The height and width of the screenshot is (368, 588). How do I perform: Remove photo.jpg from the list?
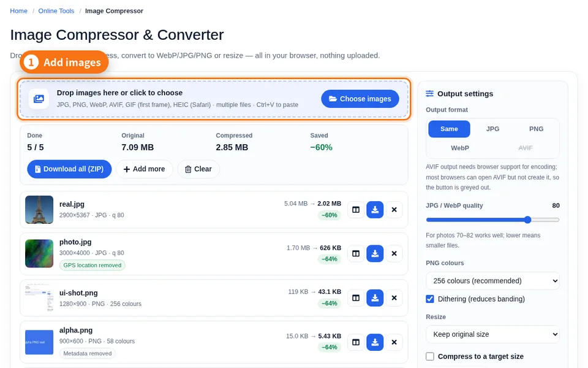[x=394, y=253]
